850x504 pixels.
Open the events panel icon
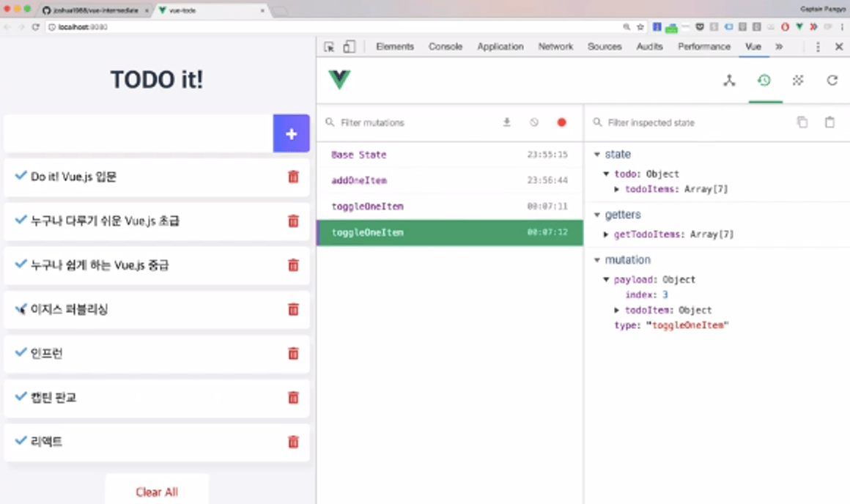tap(797, 81)
